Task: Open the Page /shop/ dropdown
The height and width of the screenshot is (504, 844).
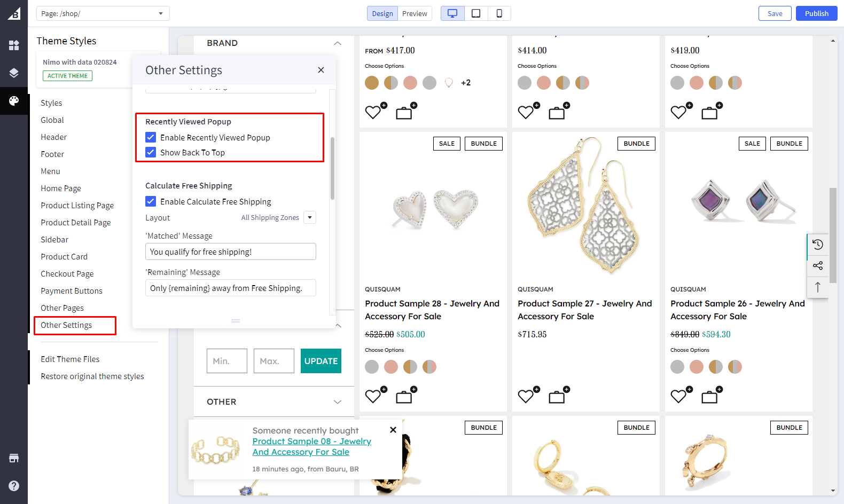Action: click(x=103, y=13)
